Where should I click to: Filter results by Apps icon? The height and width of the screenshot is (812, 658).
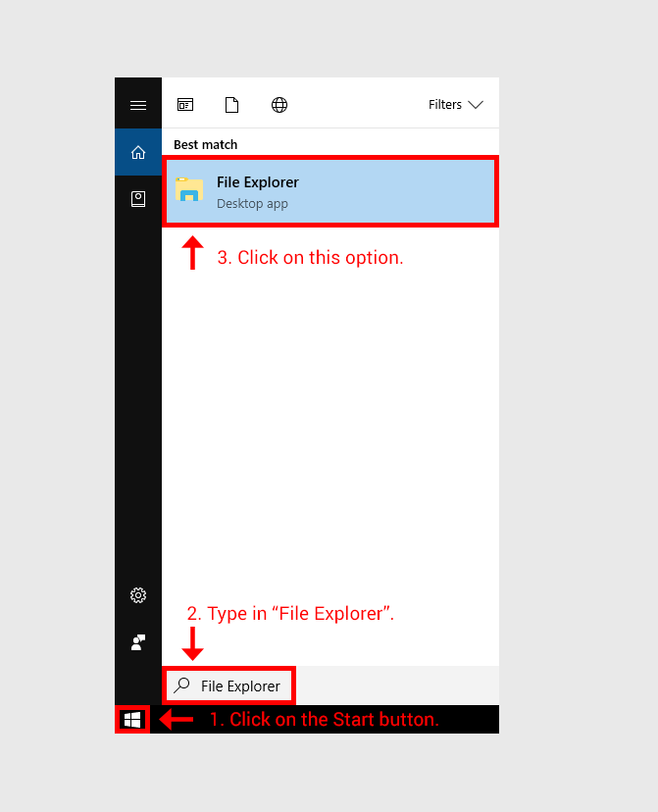[x=185, y=105]
